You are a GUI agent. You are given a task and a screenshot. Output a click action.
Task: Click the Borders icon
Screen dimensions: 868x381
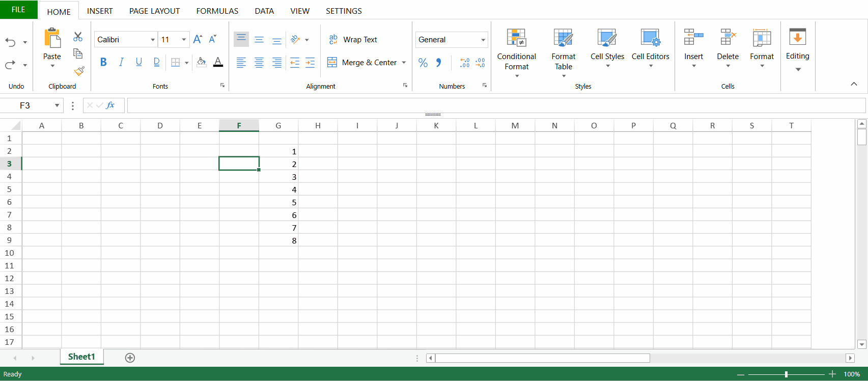pos(176,62)
